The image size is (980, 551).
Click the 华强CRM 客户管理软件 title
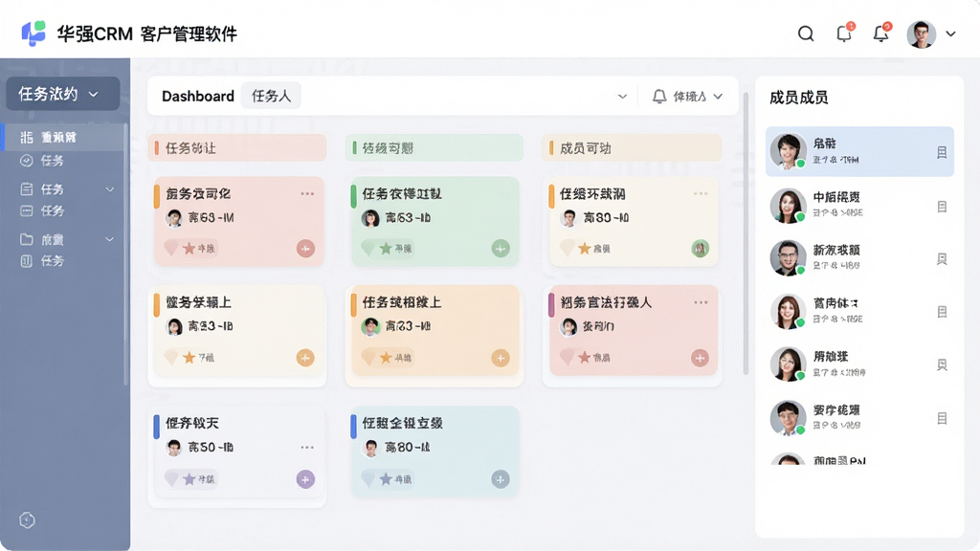coord(146,33)
